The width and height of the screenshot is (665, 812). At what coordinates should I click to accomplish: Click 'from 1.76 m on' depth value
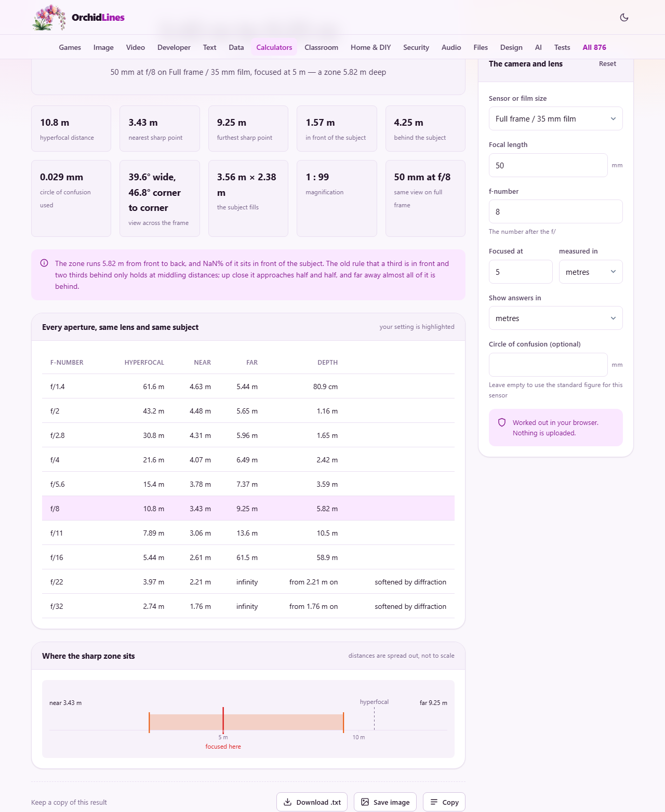tap(313, 606)
